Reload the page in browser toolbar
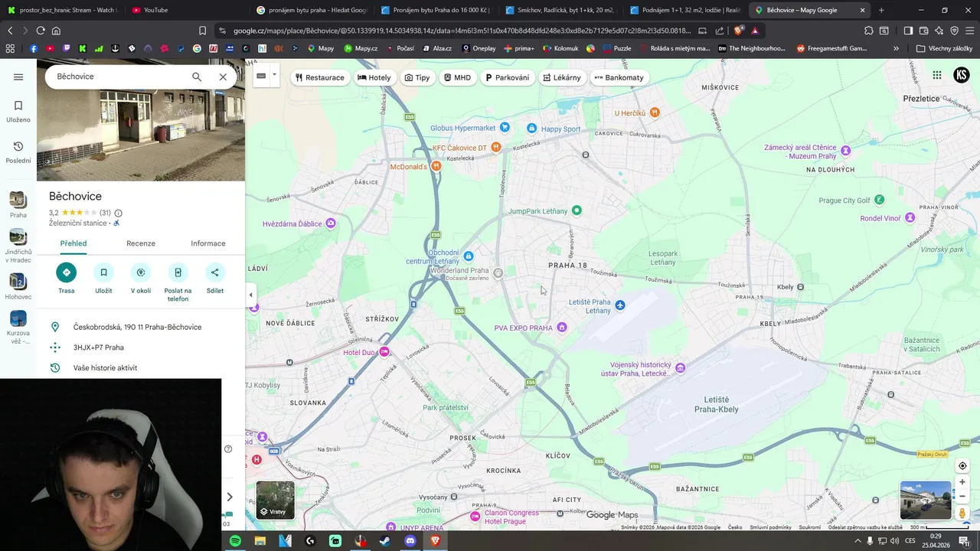The image size is (980, 551). point(41,31)
